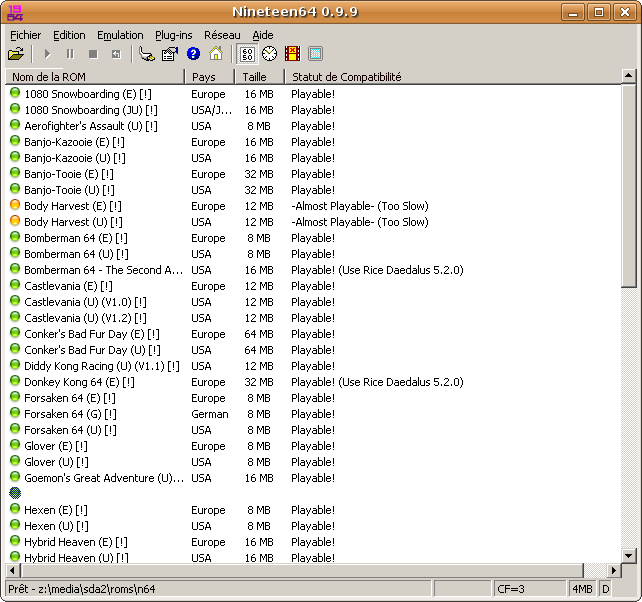Open the Edition menu
This screenshot has width=642, height=602.
pos(69,35)
